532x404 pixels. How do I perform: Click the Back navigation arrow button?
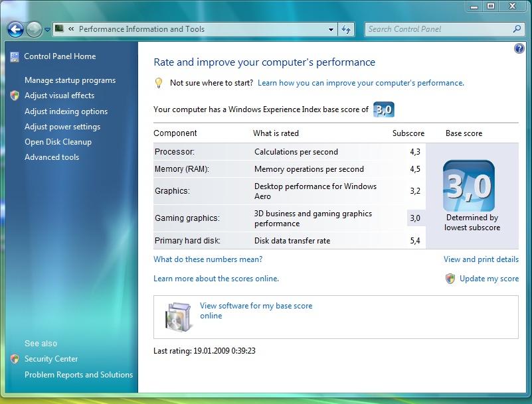[x=16, y=29]
